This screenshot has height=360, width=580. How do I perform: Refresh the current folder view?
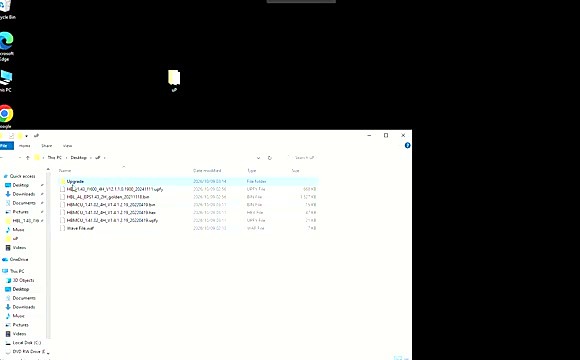tap(270, 158)
